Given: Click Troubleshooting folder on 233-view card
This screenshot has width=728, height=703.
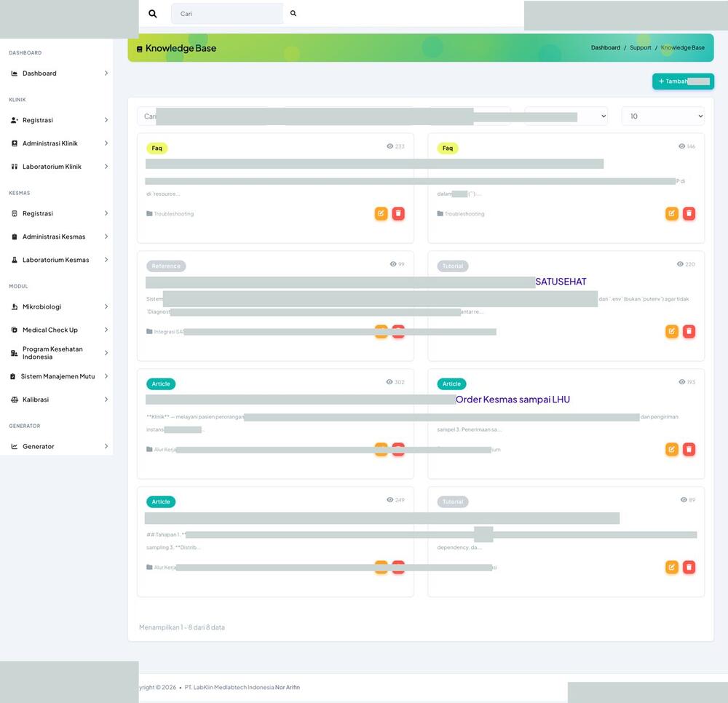Looking at the screenshot, I should 170,214.
